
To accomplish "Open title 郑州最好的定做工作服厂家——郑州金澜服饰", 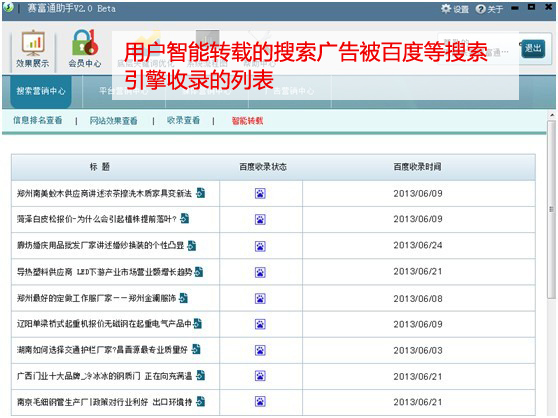I will click(96, 298).
